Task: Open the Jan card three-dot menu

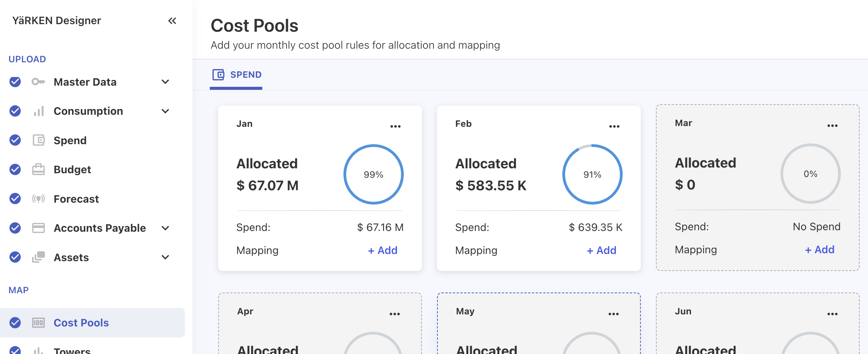Action: point(395,126)
